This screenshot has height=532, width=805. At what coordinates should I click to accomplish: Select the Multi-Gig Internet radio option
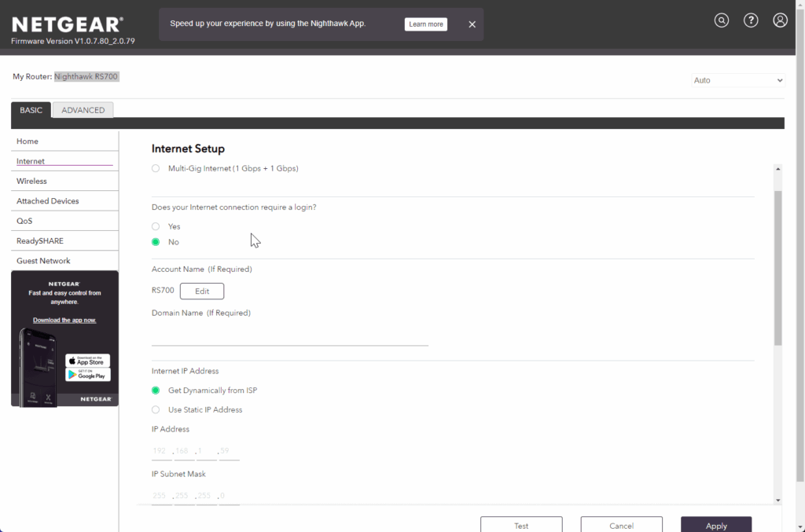tap(156, 168)
